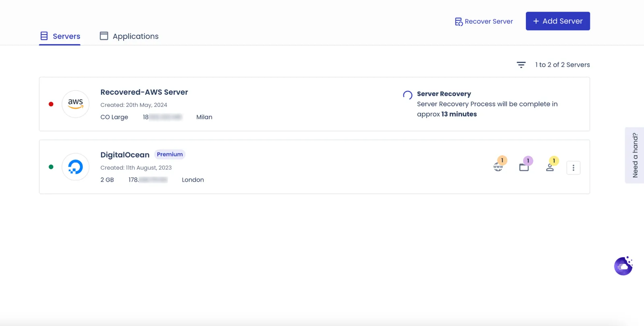Open the DigitalOcean server name
The height and width of the screenshot is (326, 644).
[x=125, y=155]
